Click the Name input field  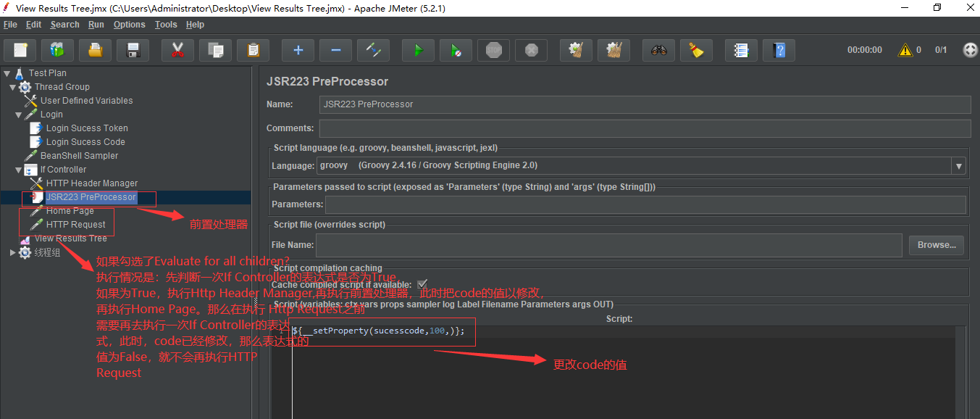coord(645,104)
